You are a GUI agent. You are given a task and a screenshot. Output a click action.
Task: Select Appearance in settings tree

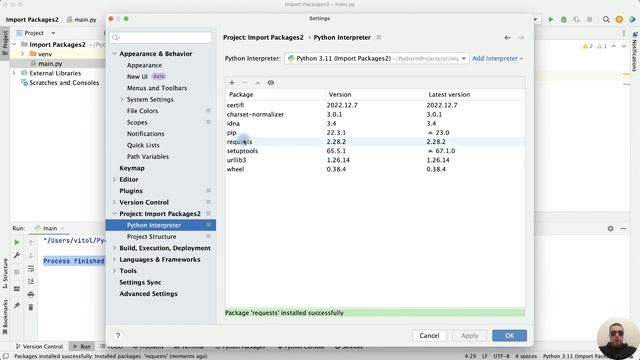[x=144, y=65]
